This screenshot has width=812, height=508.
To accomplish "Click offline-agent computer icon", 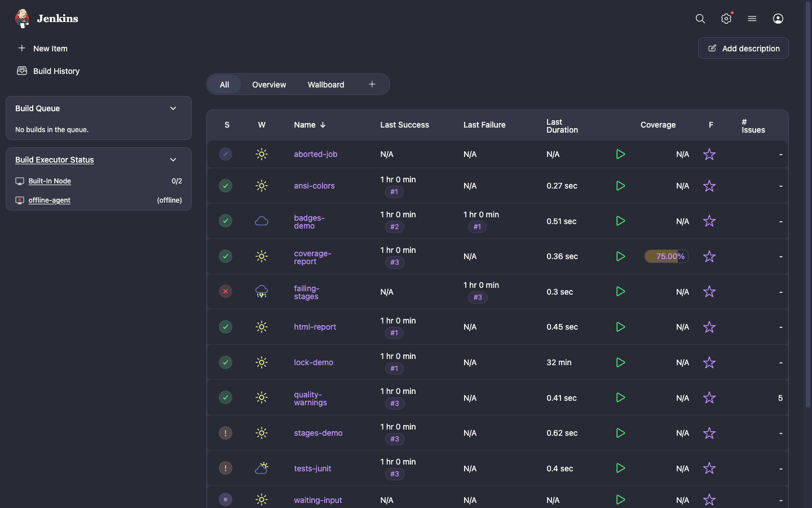I will click(x=20, y=200).
